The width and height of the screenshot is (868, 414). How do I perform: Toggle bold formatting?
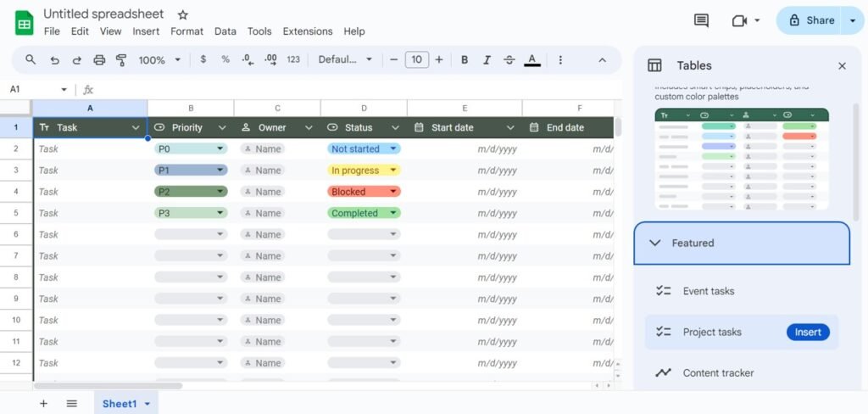[x=465, y=60]
